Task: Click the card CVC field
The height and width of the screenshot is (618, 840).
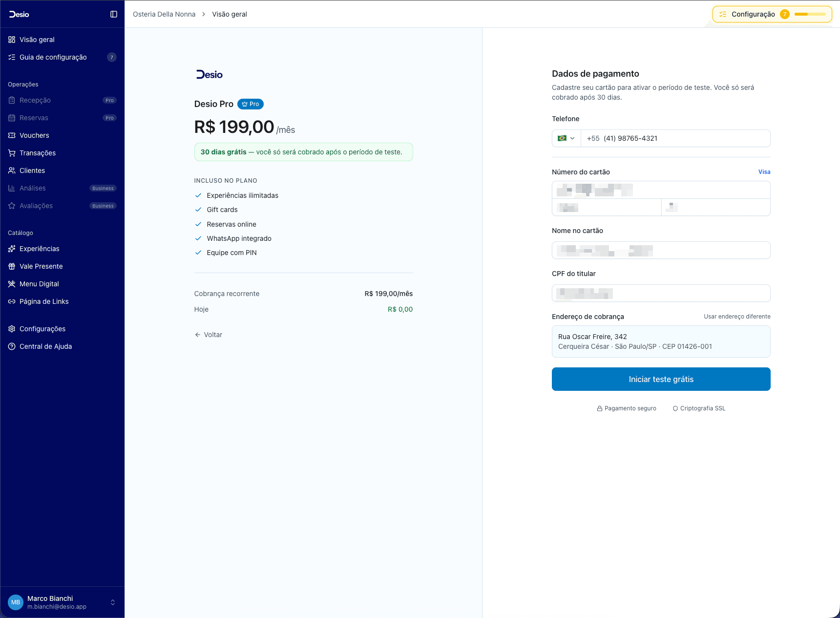Action: 716,207
